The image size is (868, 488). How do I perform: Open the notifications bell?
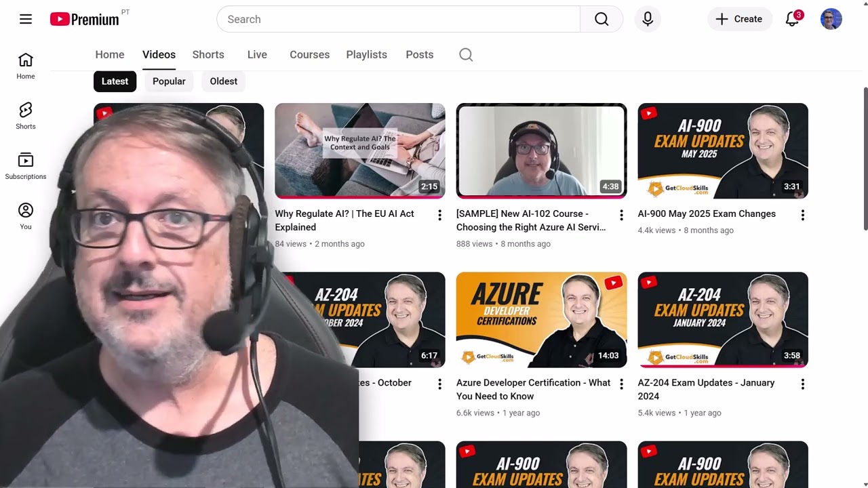(792, 19)
